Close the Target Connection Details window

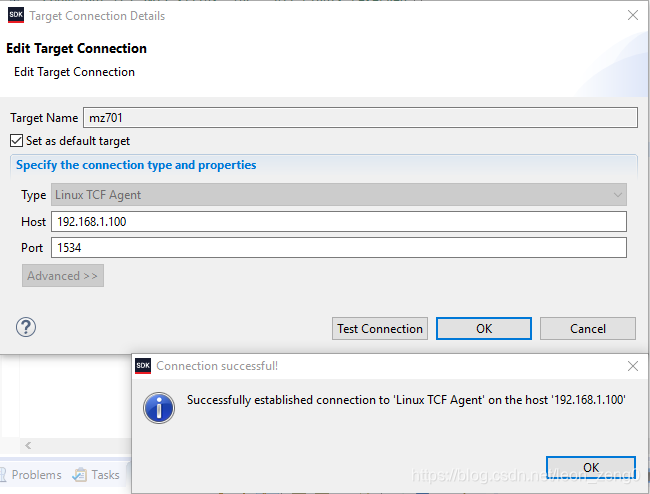coord(633,15)
